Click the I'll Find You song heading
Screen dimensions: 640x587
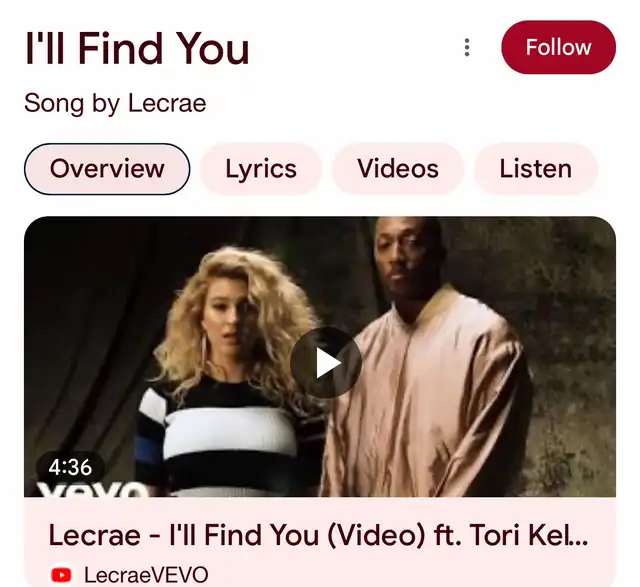(137, 48)
